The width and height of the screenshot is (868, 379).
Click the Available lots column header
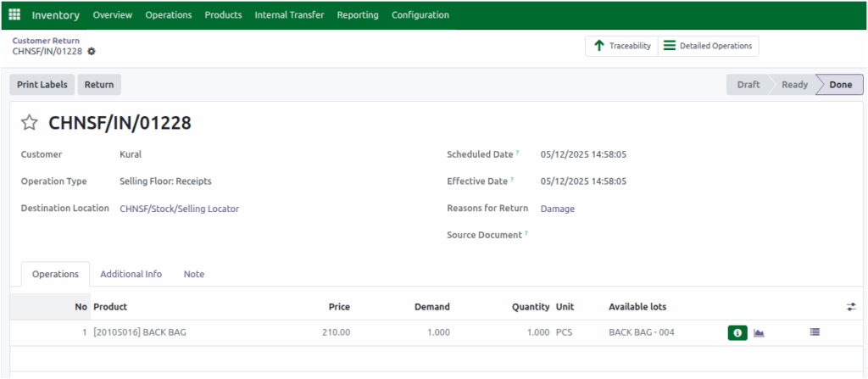pos(637,306)
